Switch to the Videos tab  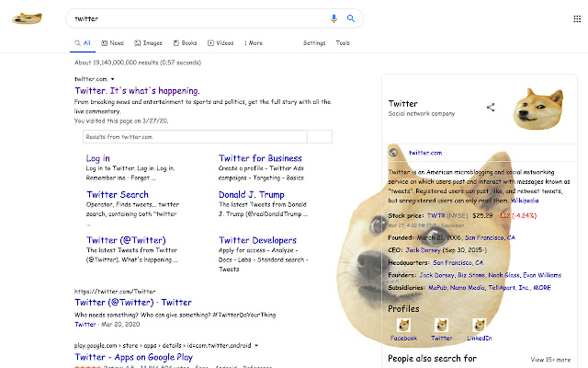point(220,43)
